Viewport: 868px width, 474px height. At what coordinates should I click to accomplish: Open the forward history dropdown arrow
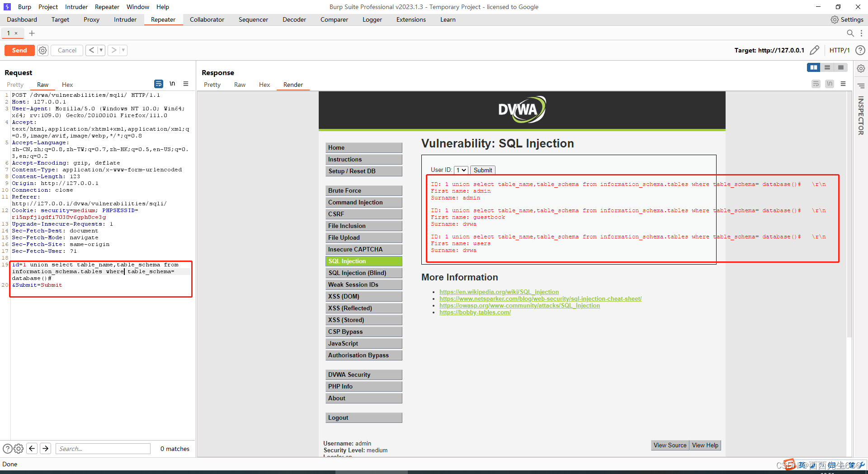click(123, 50)
